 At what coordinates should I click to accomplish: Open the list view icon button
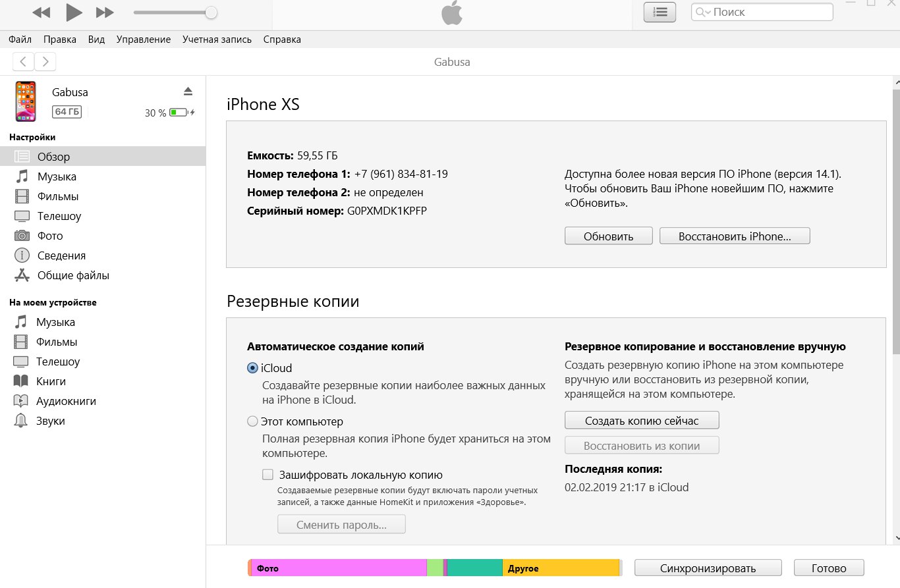[x=660, y=13]
